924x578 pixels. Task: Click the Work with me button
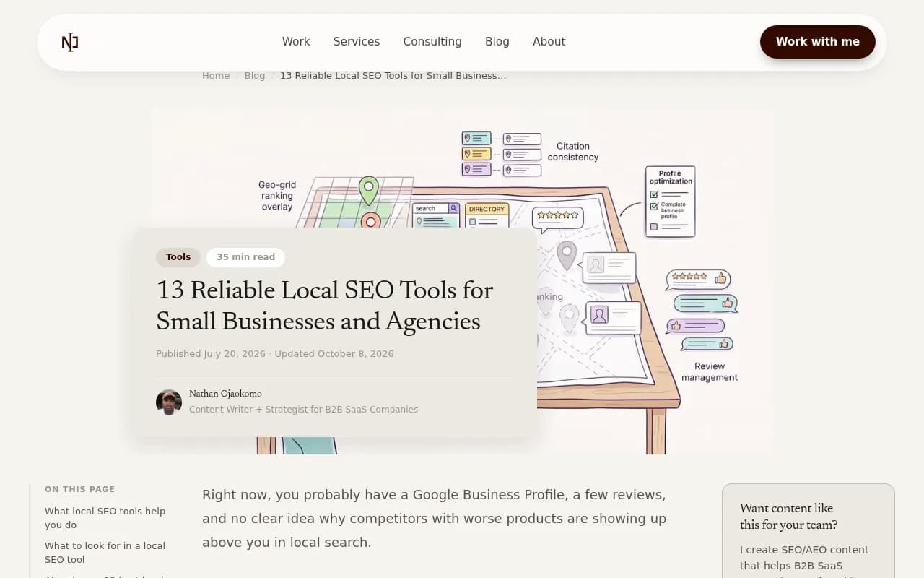coord(818,42)
